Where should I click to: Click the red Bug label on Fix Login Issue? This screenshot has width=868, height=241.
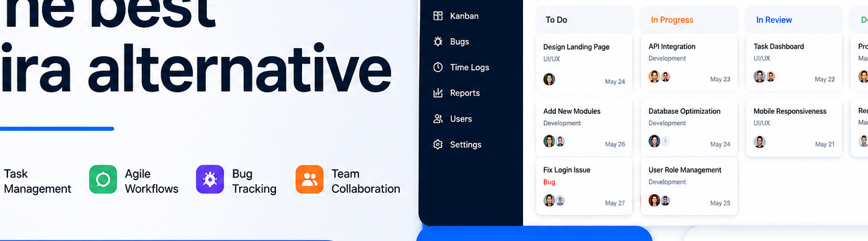[x=549, y=182]
